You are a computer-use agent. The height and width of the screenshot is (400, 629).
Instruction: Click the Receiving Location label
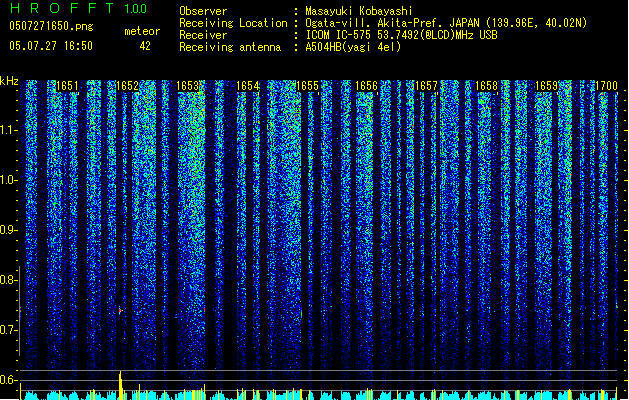coord(233,23)
